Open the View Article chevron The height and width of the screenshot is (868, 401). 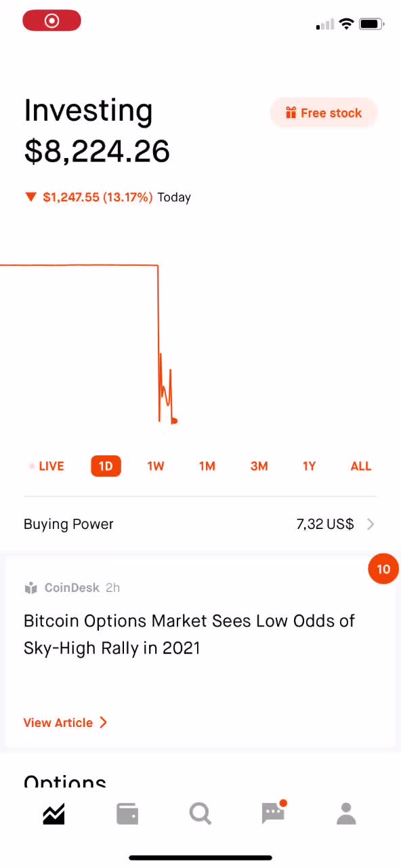point(103,722)
